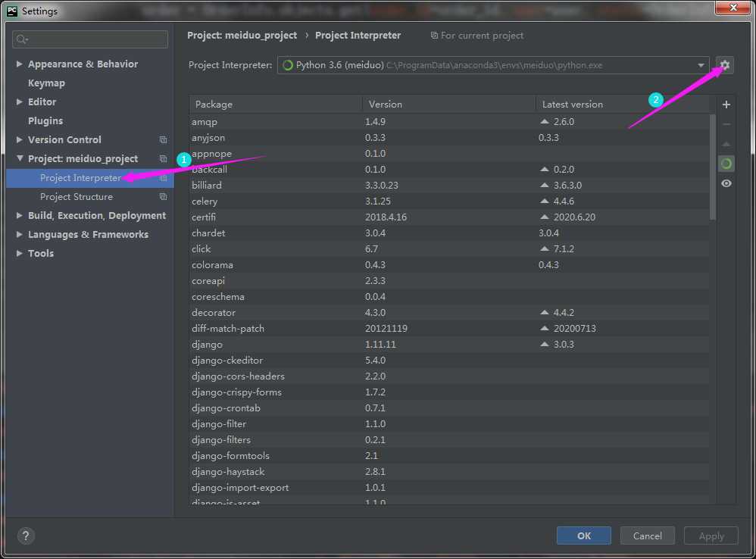Image resolution: width=756 pixels, height=559 pixels.
Task: Click the help question mark button
Action: pos(26,536)
